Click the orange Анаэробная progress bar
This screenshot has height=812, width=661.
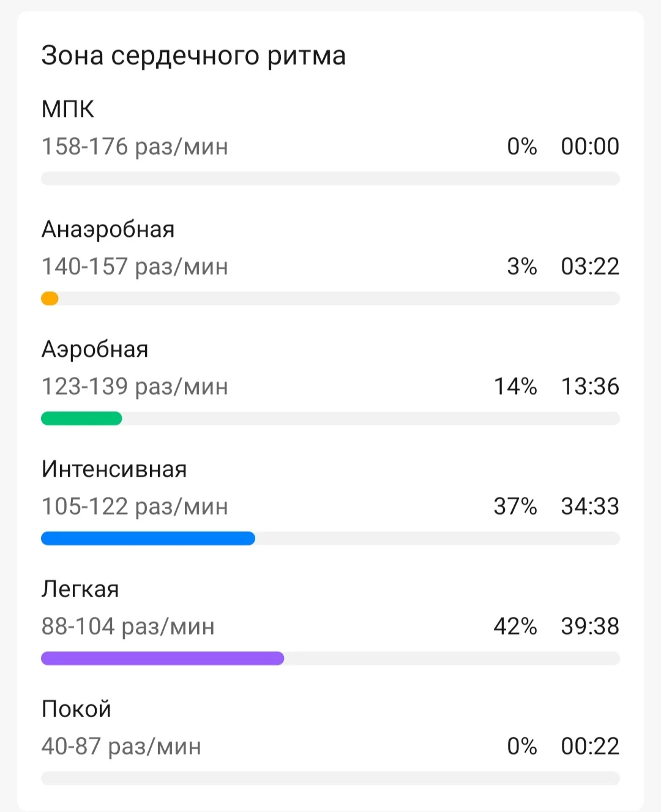pos(50,299)
